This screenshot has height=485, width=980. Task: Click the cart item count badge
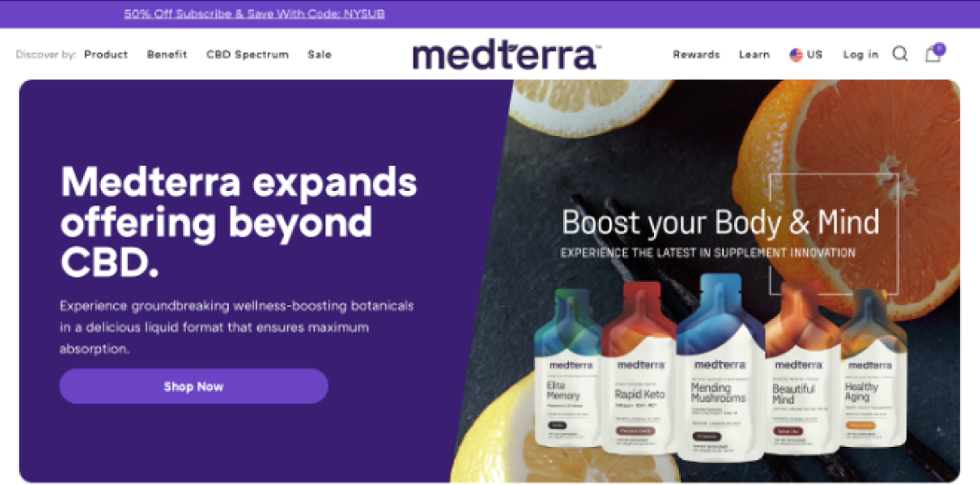pos(939,49)
